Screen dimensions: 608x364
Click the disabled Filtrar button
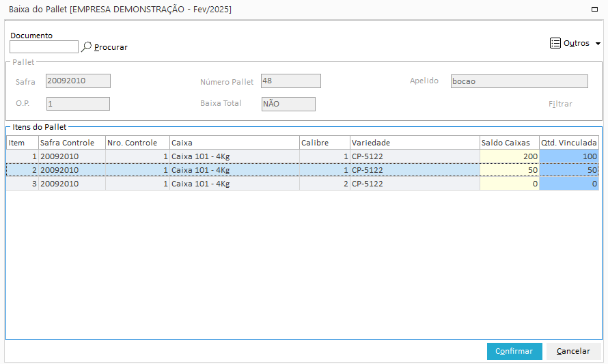(x=560, y=104)
